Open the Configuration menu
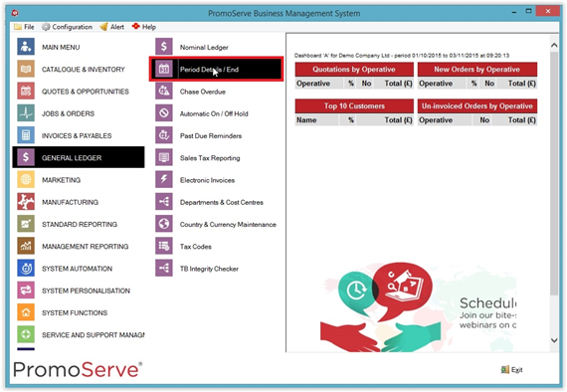Screen dimensions: 567x392 pos(67,27)
